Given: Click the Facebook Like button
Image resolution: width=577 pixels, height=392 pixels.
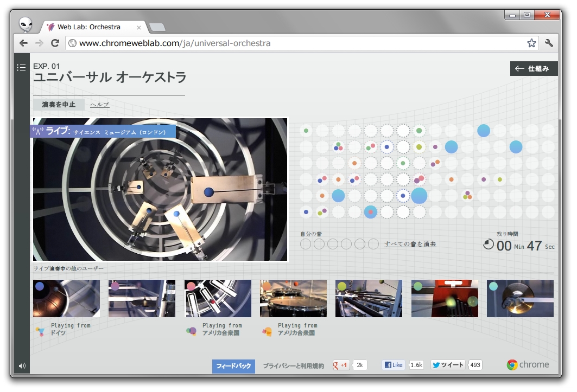Looking at the screenshot, I should [x=394, y=365].
